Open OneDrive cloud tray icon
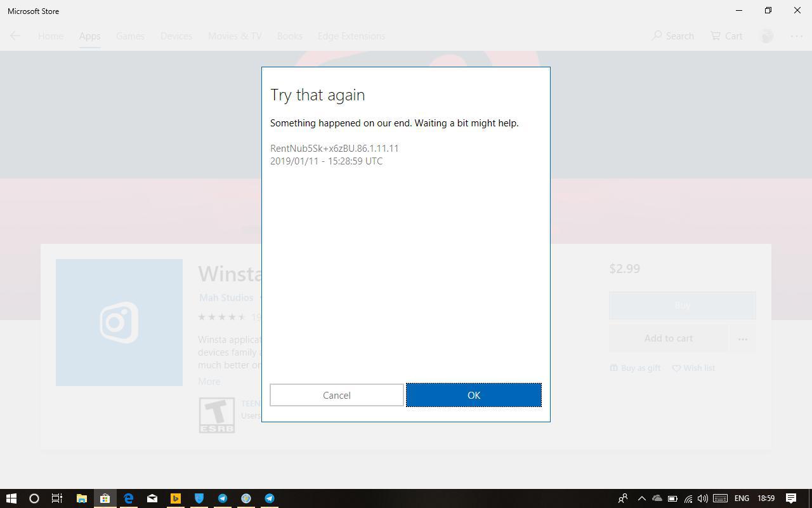812x508 pixels. click(x=657, y=498)
